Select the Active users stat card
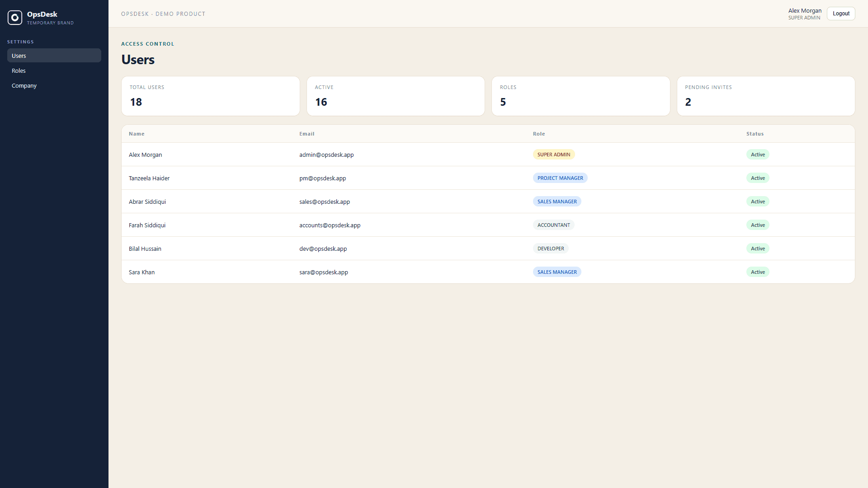The width and height of the screenshot is (868, 488). click(396, 96)
